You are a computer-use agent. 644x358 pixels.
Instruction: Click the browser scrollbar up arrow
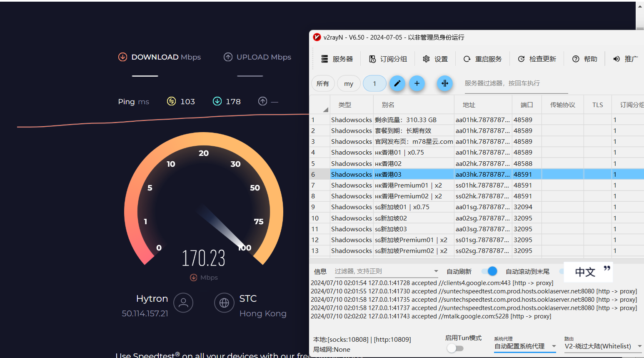(640, 6)
